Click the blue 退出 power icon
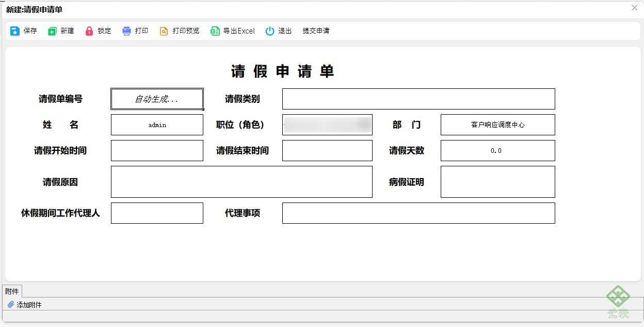This screenshot has width=644, height=327. coord(270,31)
